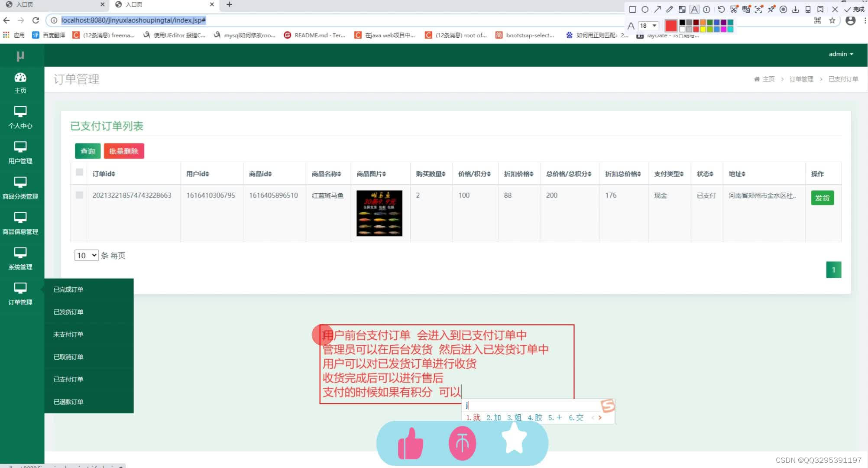Pin the screenshot with the pushpin icon
Image resolution: width=868 pixels, height=468 pixels.
pos(771,9)
